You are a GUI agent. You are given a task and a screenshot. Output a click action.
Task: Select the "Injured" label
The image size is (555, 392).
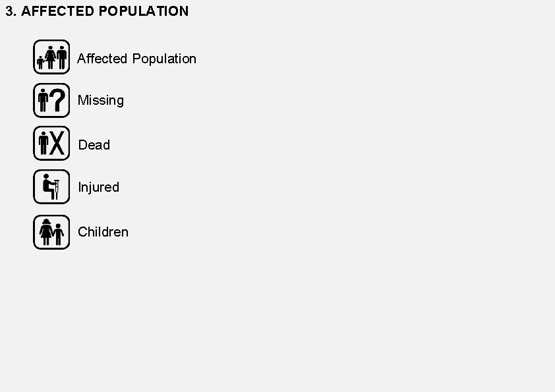pyautogui.click(x=98, y=187)
